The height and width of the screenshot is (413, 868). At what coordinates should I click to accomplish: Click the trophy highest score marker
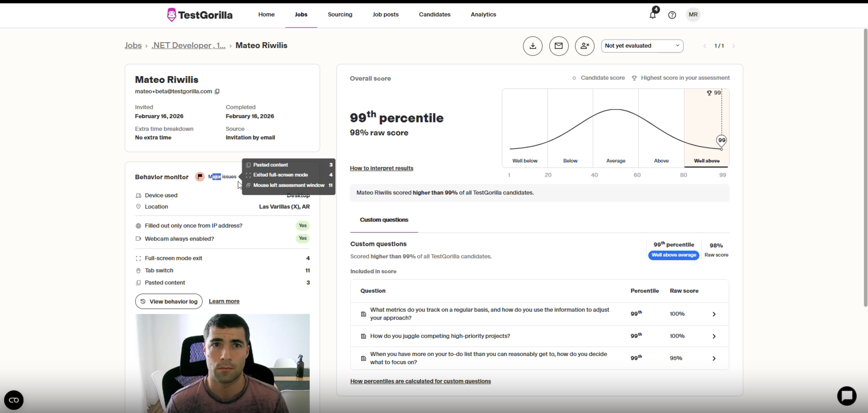tap(709, 93)
